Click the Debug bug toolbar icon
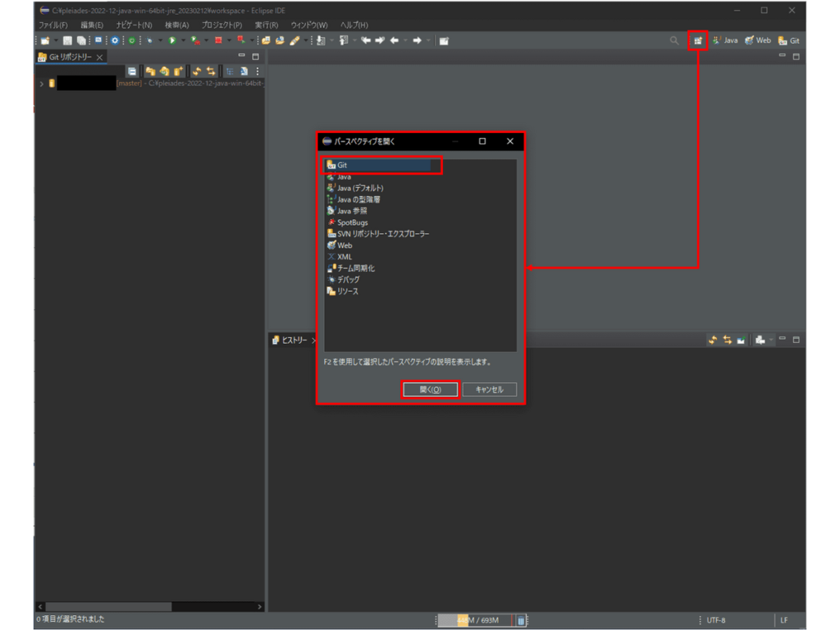This screenshot has width=840, height=630. pyautogui.click(x=149, y=41)
